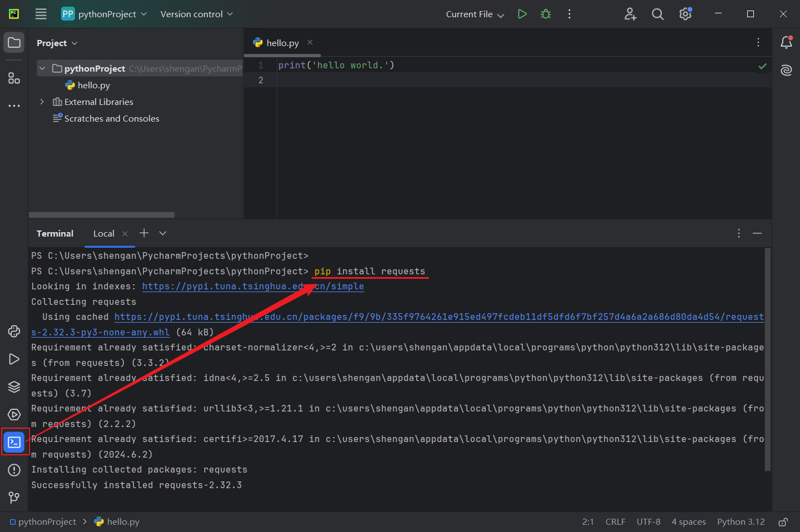Open the Problems tool window

(14, 470)
